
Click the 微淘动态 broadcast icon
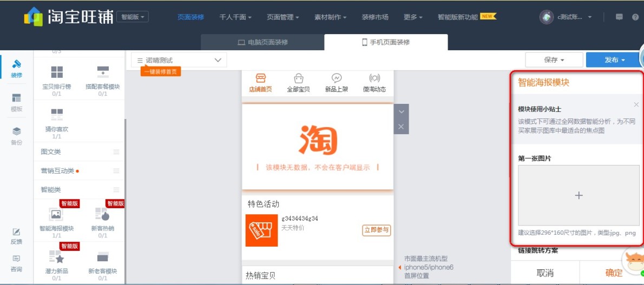pyautogui.click(x=374, y=79)
